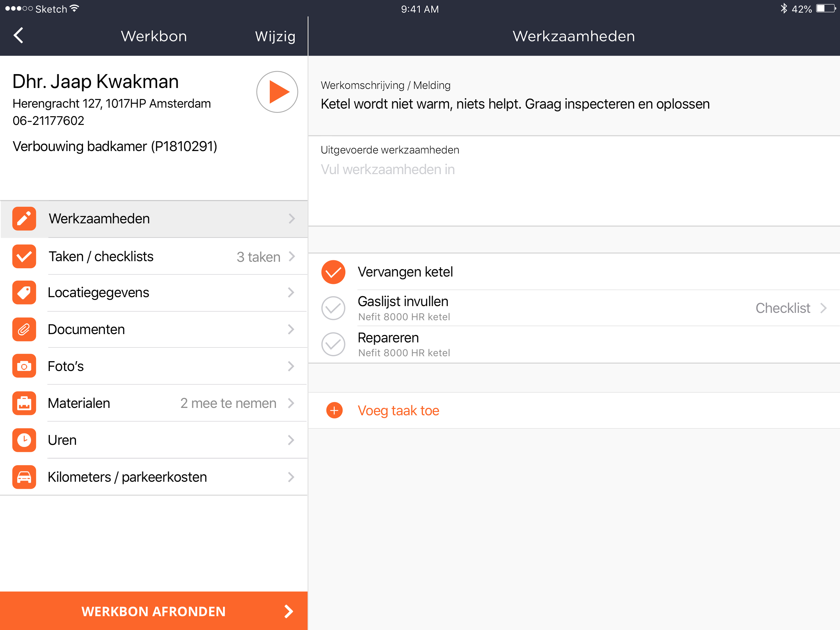Open the Foto's row chevron

[291, 366]
